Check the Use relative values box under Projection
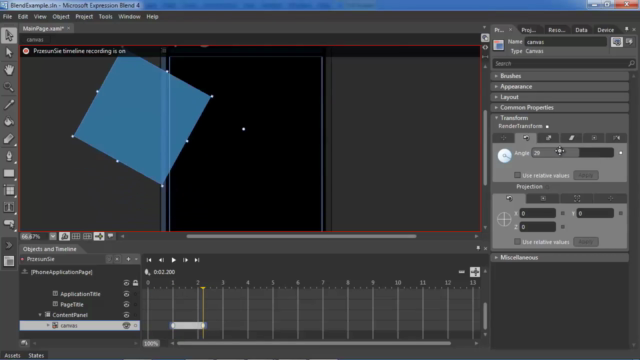Screen dimensions: 640x360 (x=517, y=242)
